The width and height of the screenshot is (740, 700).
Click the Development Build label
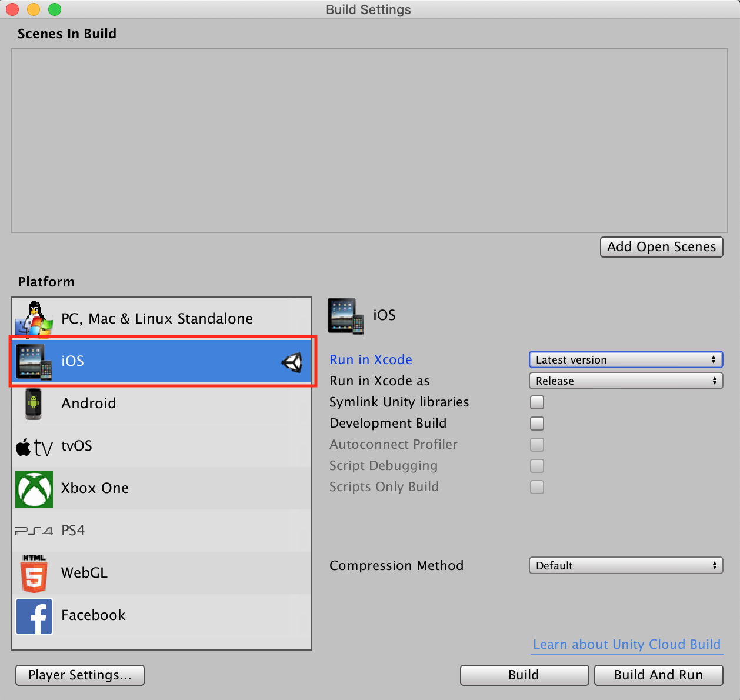pos(388,424)
